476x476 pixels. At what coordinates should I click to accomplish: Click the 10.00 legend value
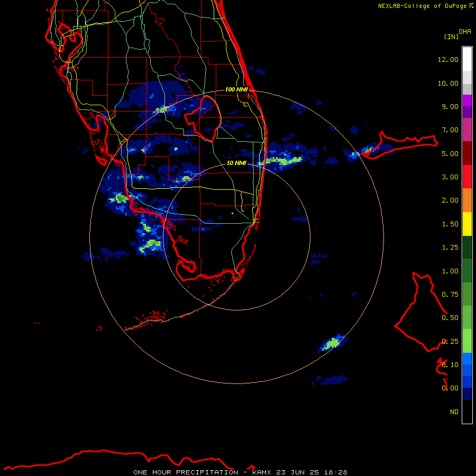point(448,83)
